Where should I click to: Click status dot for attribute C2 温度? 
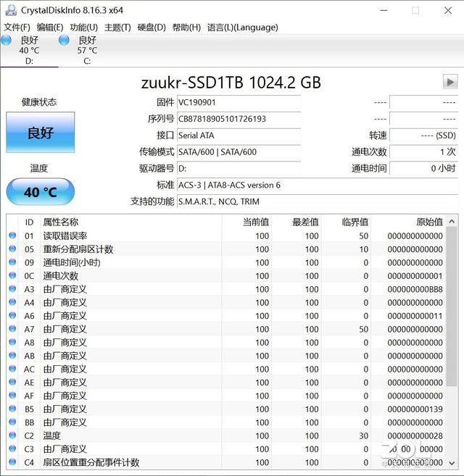coord(12,436)
